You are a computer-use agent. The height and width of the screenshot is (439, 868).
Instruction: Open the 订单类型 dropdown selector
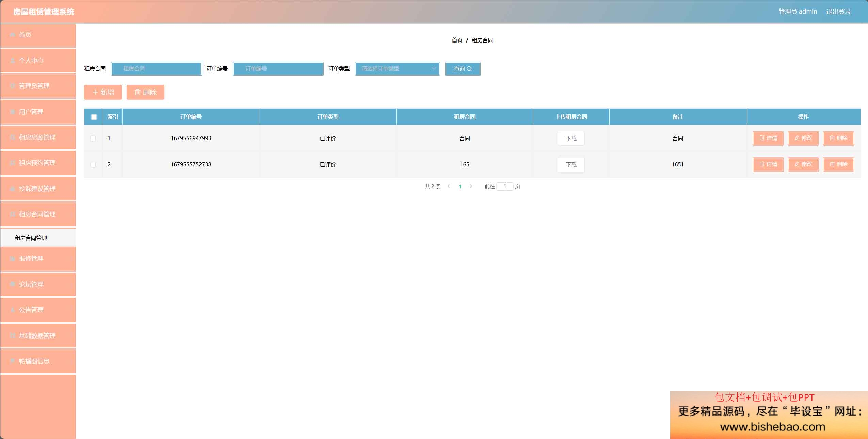398,69
